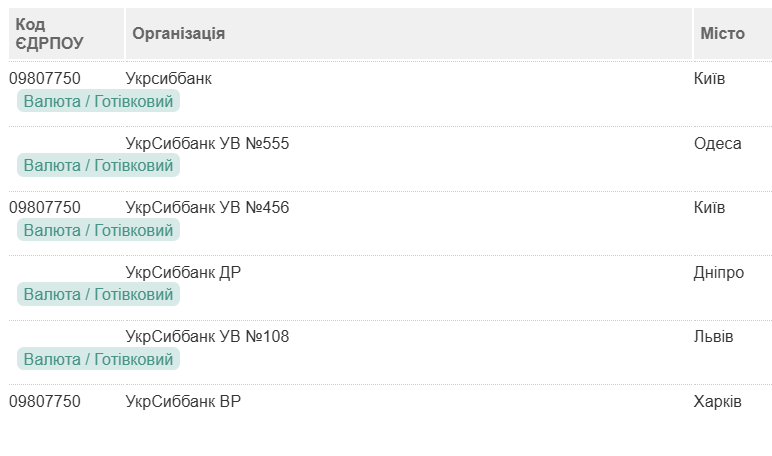Open the Укрсиббанк organization entry
Viewport: 772px width, 456px height.
pos(169,78)
